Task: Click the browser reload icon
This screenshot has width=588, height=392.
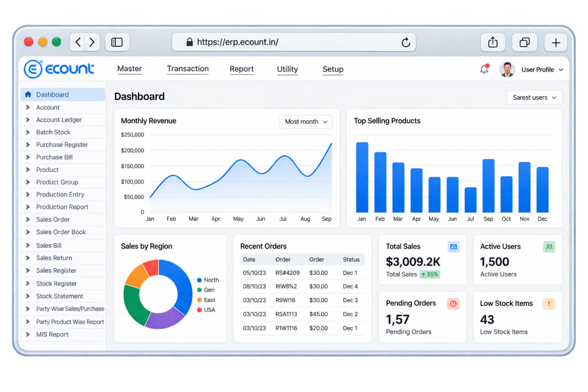Action: (406, 42)
